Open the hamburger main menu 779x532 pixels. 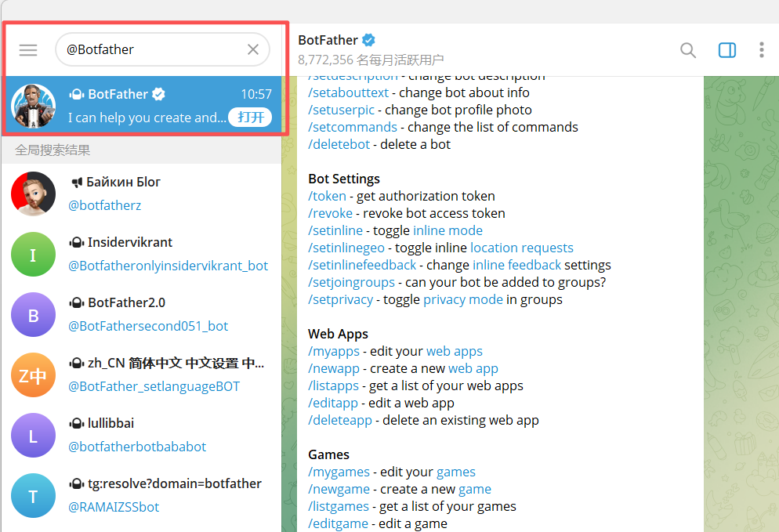pos(28,49)
